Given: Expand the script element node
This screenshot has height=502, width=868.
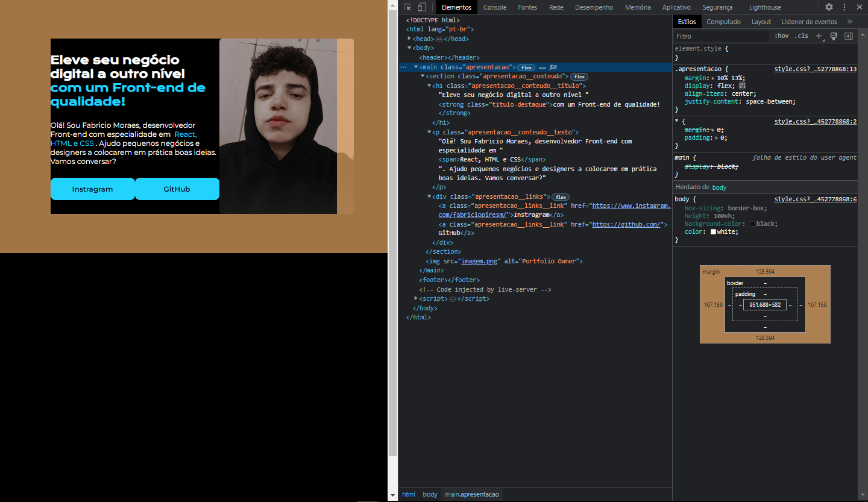Looking at the screenshot, I should pos(416,299).
